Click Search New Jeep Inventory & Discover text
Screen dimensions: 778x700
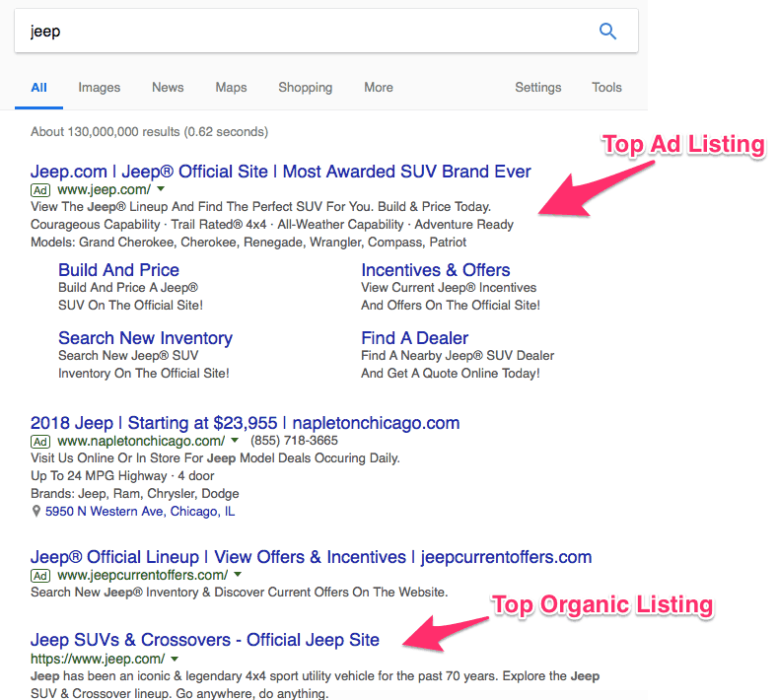click(240, 593)
